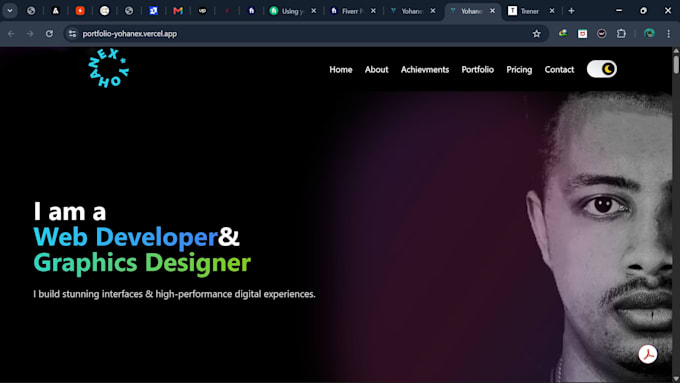Go back to previous page

coord(11,34)
